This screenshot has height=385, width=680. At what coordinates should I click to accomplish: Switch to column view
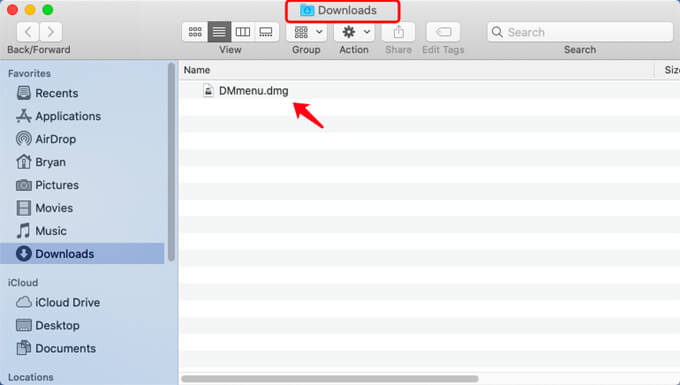click(243, 32)
